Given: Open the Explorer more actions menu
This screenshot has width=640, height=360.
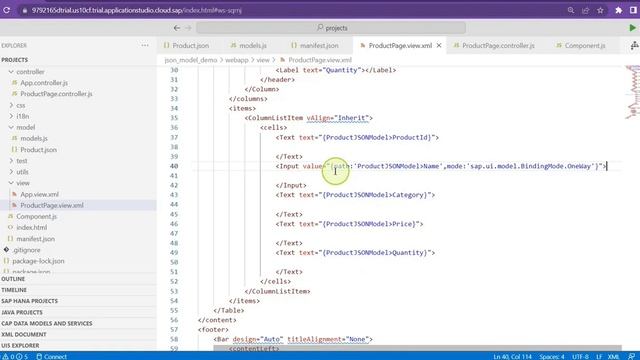Looking at the screenshot, I should (x=145, y=45).
